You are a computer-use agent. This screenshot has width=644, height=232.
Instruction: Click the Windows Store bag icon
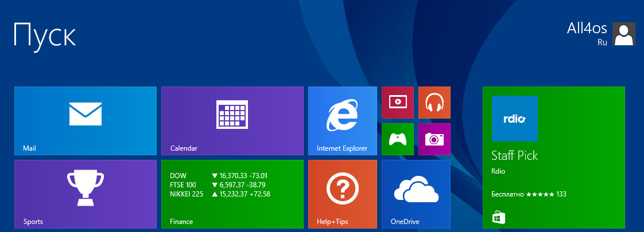499,217
